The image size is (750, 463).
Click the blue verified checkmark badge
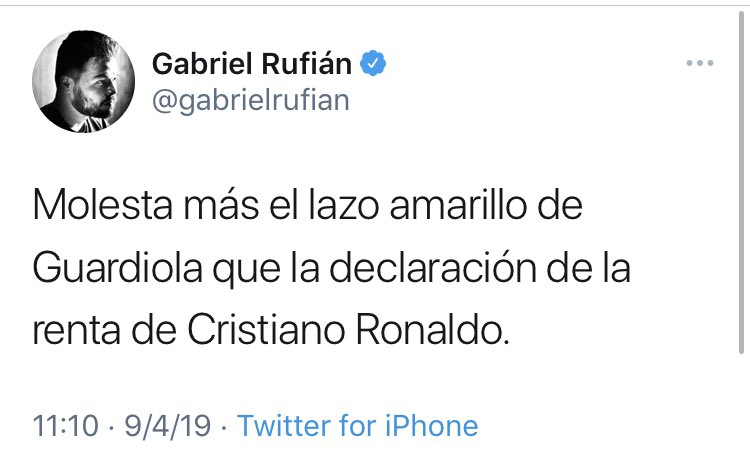[x=374, y=64]
